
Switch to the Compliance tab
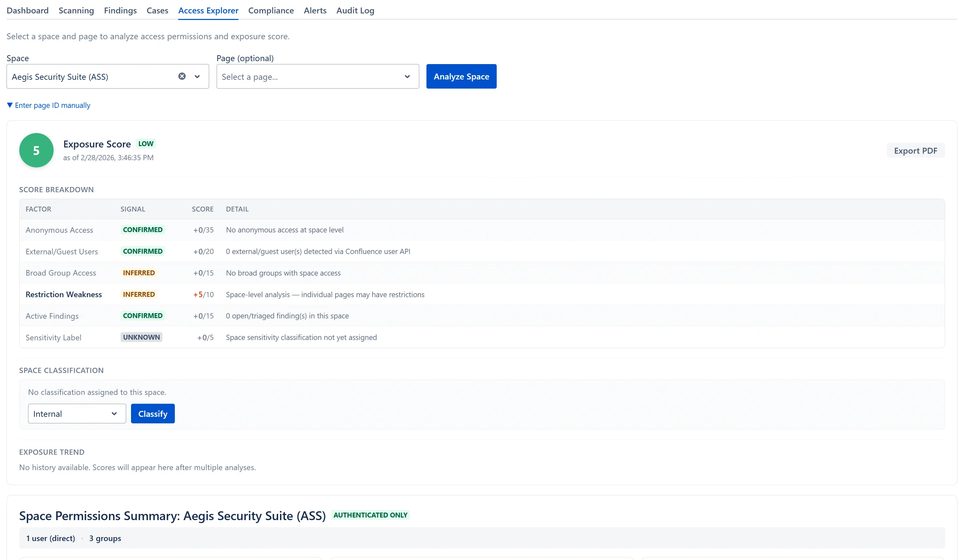(x=271, y=10)
